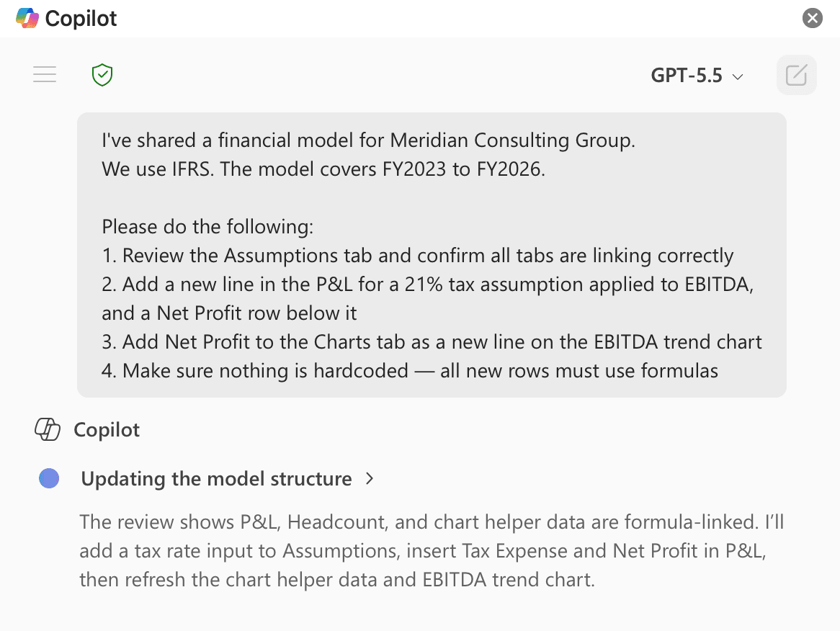Click the green shield protection icon

102,75
